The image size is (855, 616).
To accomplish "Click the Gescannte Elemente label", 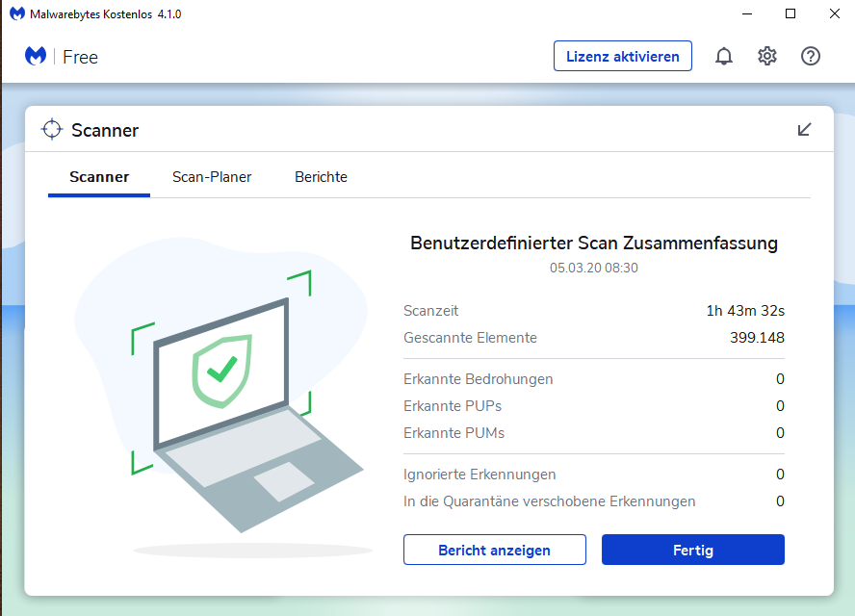I will click(x=470, y=338).
